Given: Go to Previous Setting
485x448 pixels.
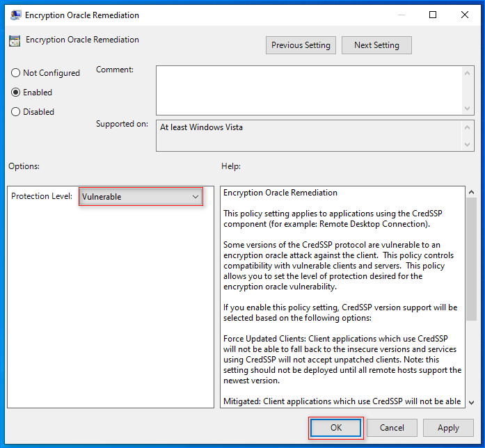Looking at the screenshot, I should (x=301, y=45).
